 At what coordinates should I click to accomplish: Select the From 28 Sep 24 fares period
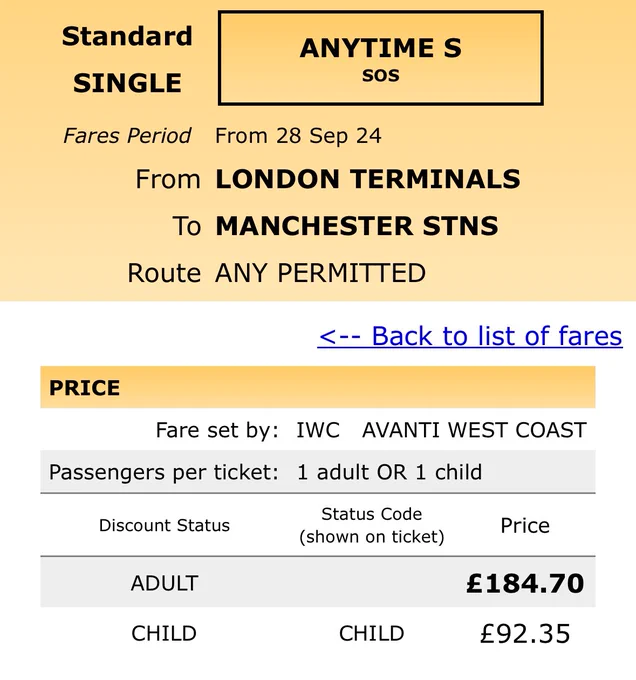[298, 136]
